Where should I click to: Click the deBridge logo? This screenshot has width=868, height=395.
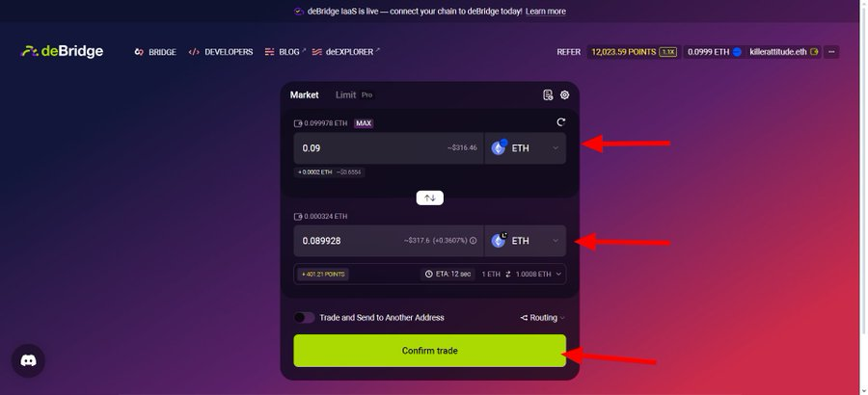tap(62, 51)
